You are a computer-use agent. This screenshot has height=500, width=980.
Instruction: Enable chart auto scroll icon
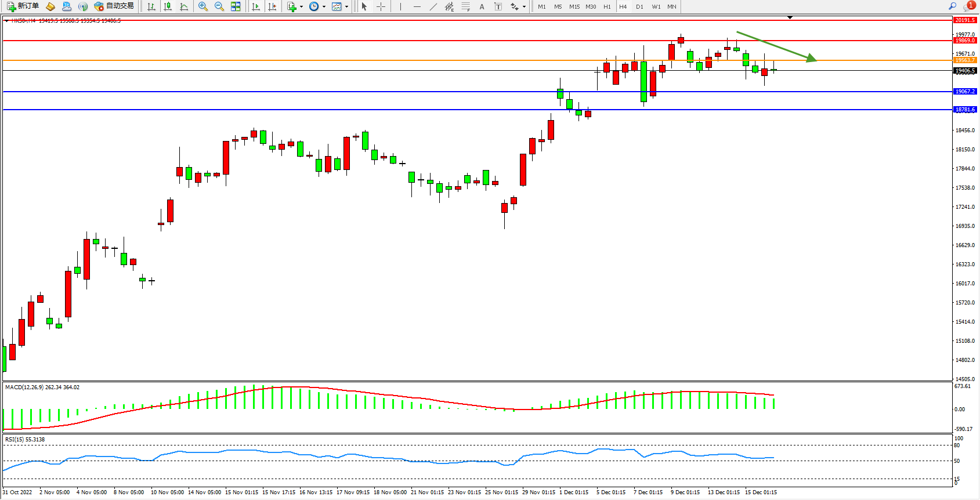click(256, 6)
